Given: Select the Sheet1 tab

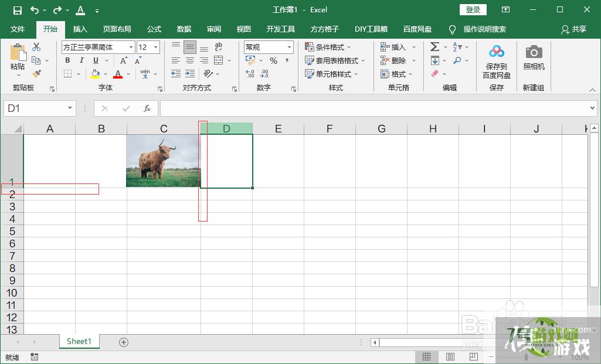Looking at the screenshot, I should point(79,341).
